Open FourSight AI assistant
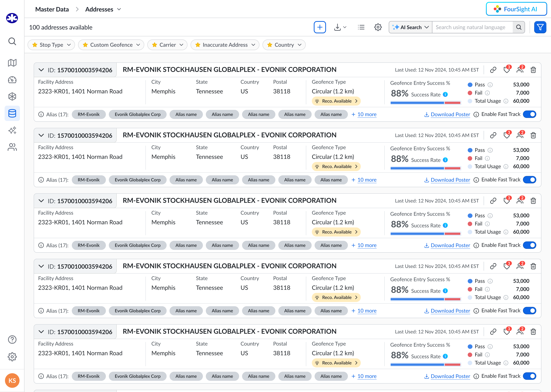 click(x=516, y=9)
